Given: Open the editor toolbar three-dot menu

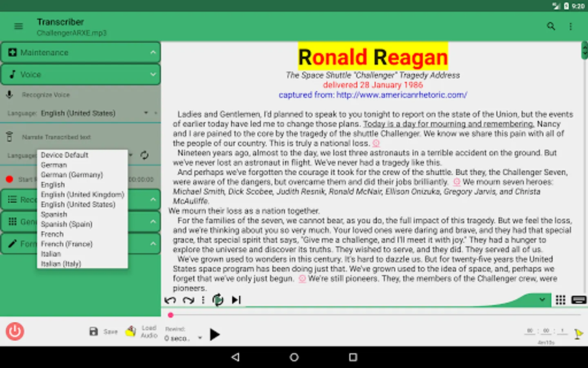Looking at the screenshot, I should [x=203, y=300].
